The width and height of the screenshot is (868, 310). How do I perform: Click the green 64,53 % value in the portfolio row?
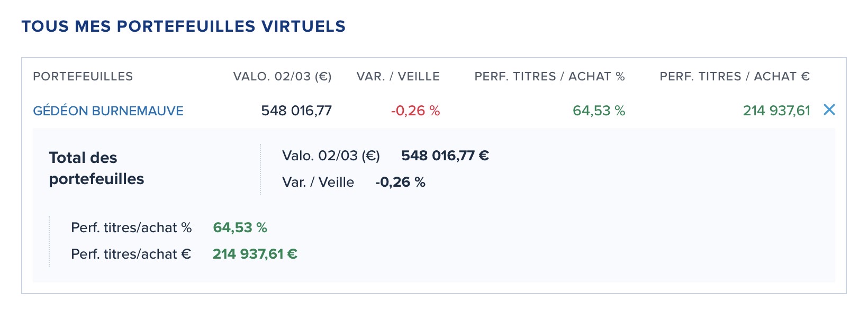599,111
